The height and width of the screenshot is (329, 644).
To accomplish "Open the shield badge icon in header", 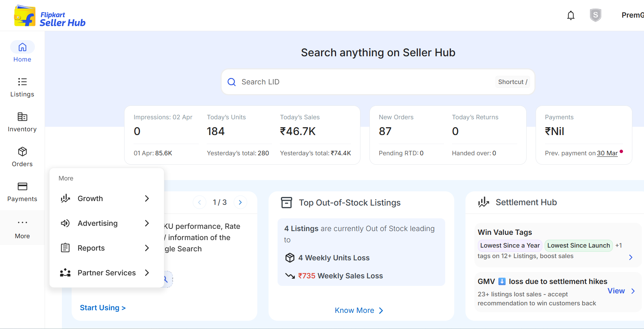I will coord(595,15).
